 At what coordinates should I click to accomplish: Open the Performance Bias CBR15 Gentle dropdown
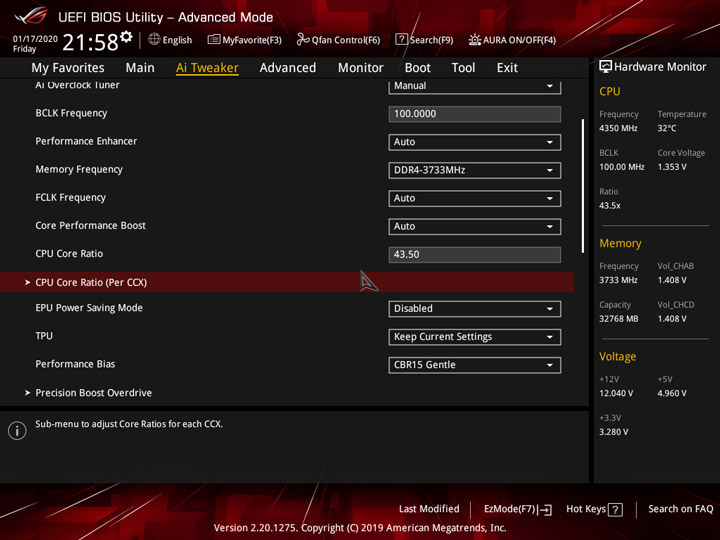(474, 365)
